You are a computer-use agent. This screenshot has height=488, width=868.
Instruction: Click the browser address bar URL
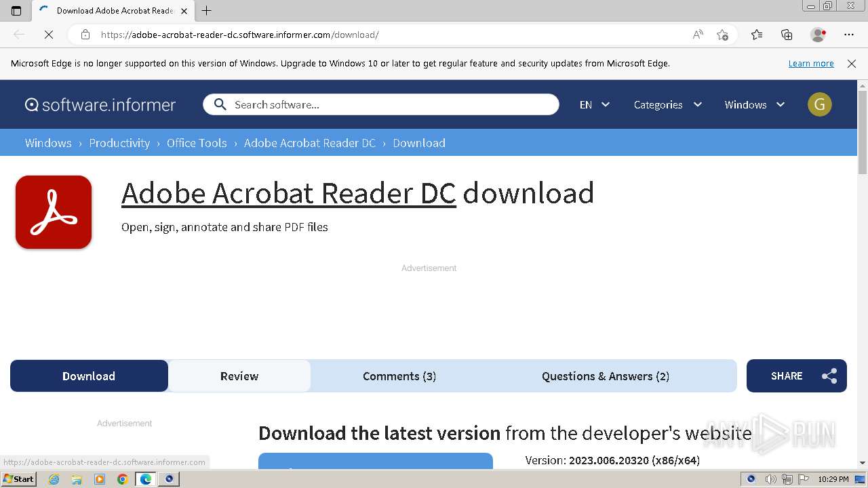pos(240,35)
